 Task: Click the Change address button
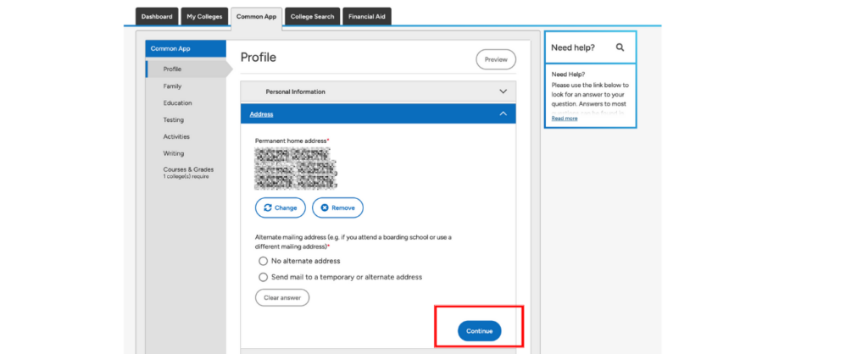(280, 208)
